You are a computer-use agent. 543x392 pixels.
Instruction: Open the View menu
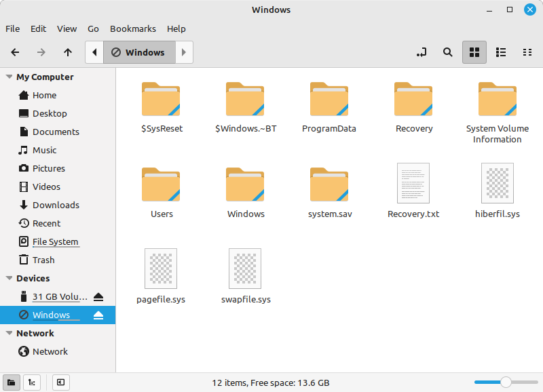67,28
